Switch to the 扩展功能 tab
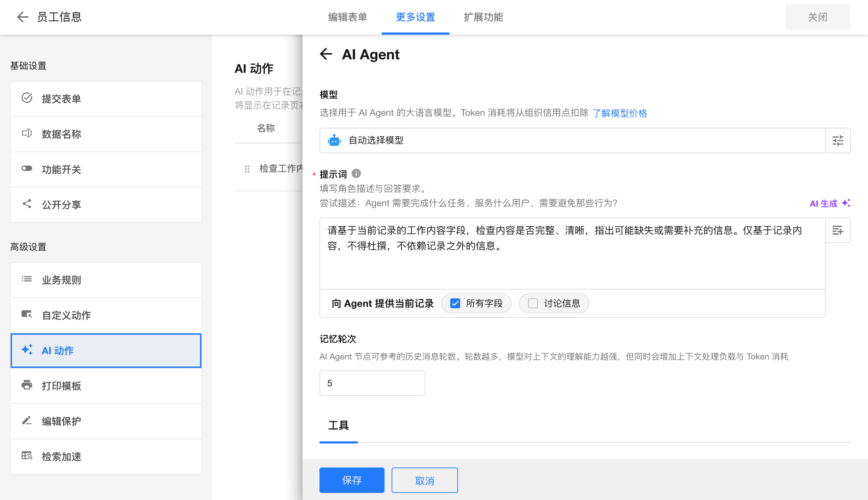The height and width of the screenshot is (500, 868). pos(483,17)
